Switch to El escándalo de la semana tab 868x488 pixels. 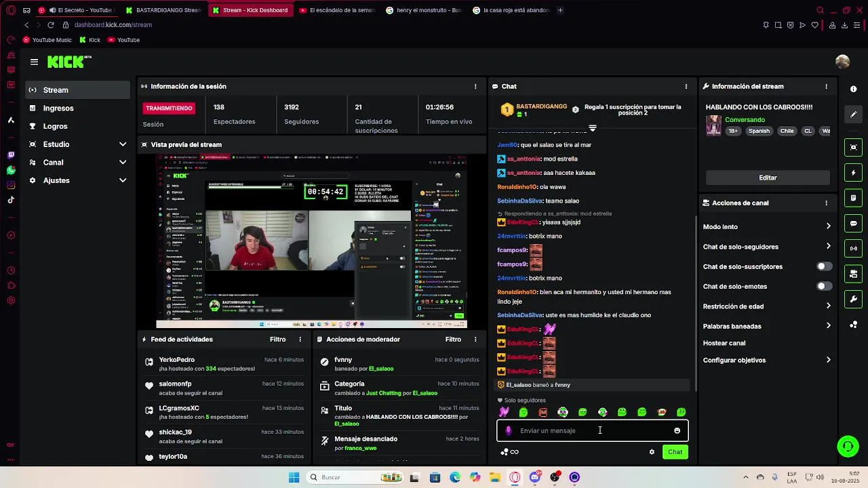(x=337, y=10)
